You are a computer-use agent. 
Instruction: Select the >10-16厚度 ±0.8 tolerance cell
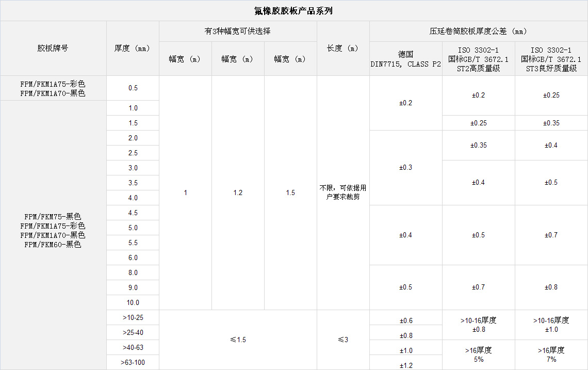pos(478,325)
